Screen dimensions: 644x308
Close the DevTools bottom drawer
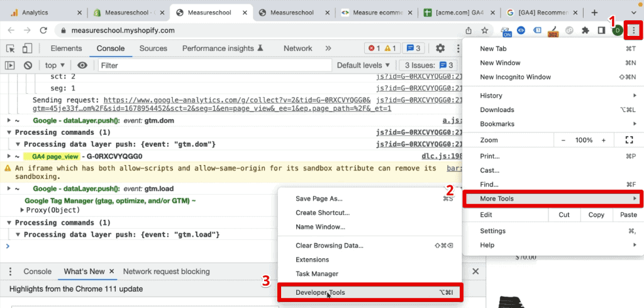coord(475,271)
